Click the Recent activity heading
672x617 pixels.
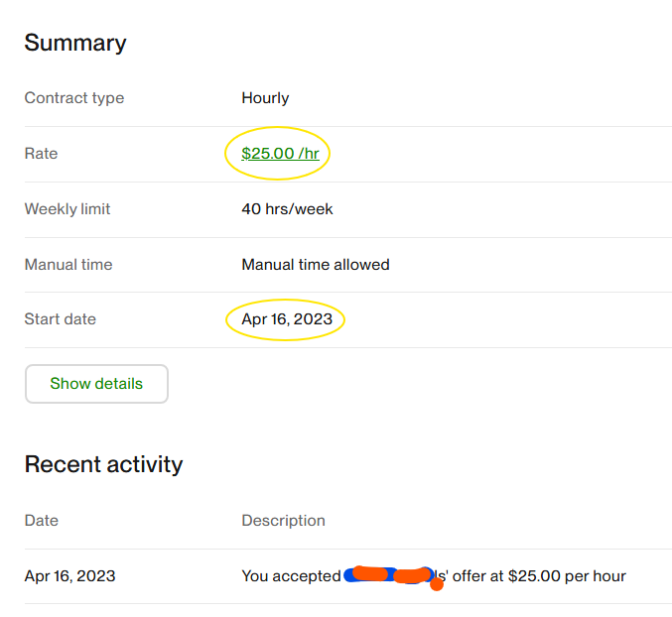coord(103,464)
